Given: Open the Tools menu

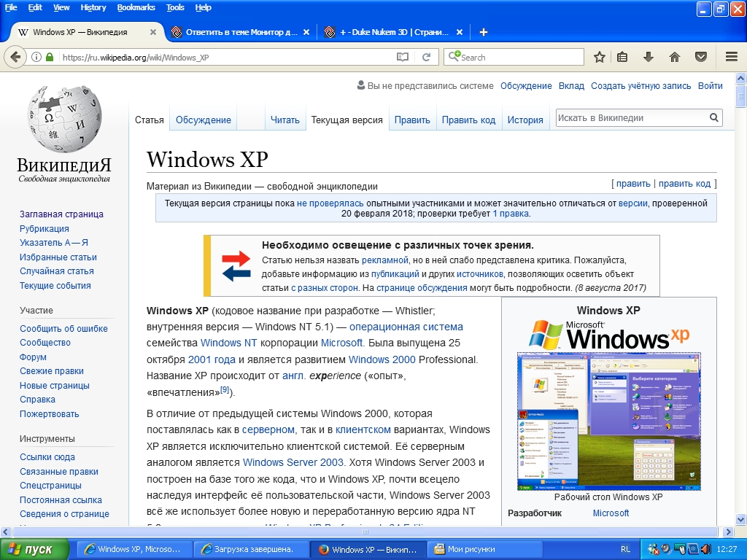Looking at the screenshot, I should (x=175, y=7).
